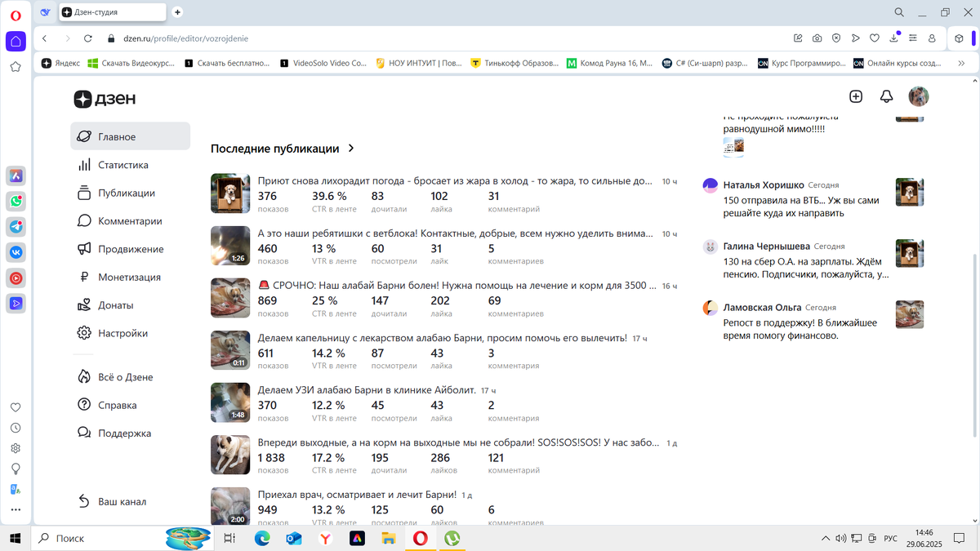Open VK messenger in Opera sidebar

16,252
